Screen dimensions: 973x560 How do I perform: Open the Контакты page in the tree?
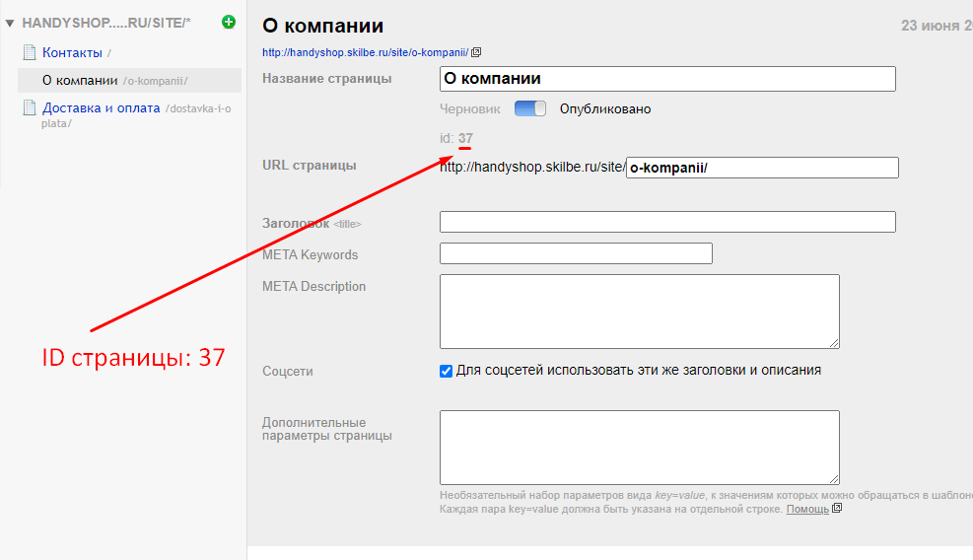point(72,52)
